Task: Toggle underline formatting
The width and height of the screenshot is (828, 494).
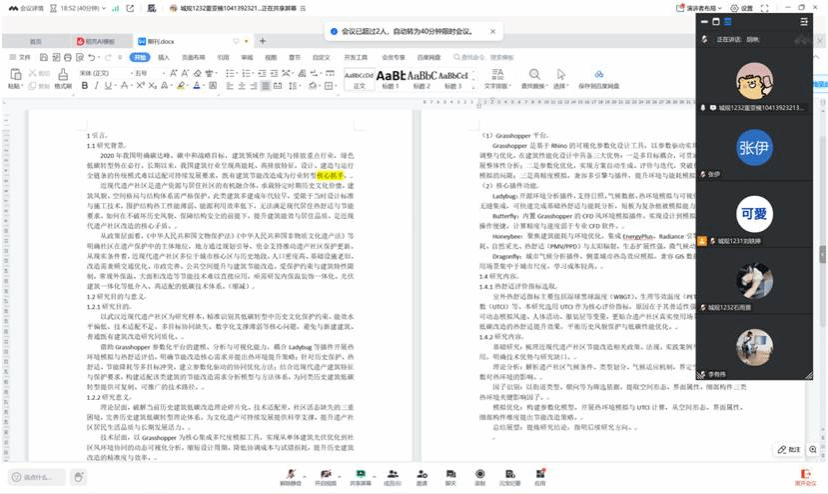Action: [x=108, y=86]
